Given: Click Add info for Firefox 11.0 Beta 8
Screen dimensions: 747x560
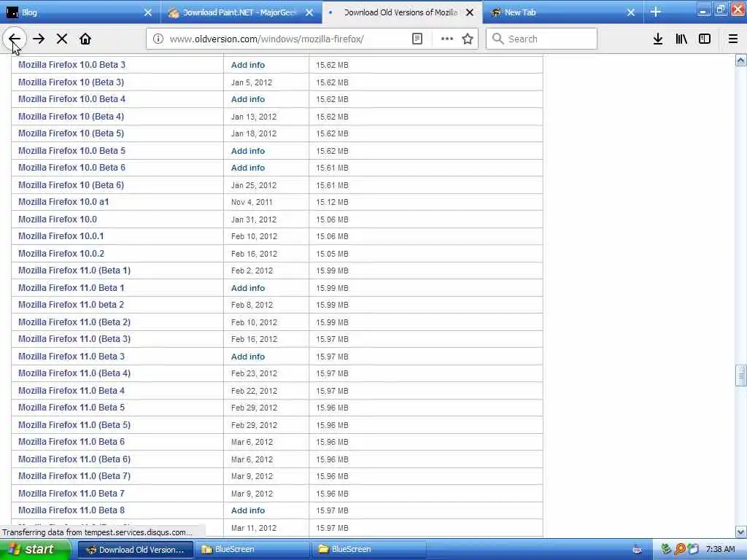Looking at the screenshot, I should click(x=248, y=510).
